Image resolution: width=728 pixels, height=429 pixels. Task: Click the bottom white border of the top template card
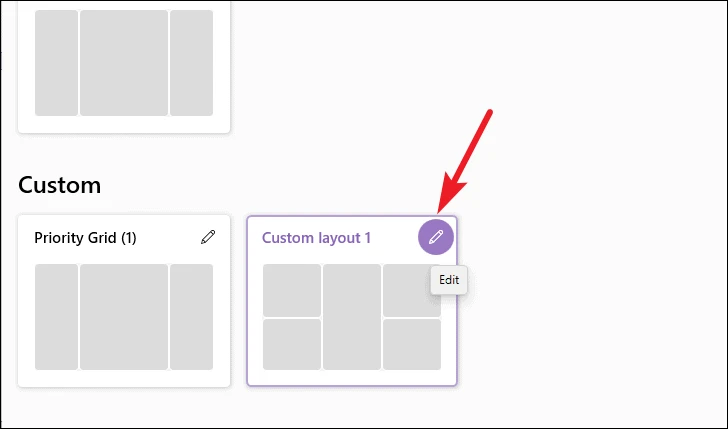point(124,124)
